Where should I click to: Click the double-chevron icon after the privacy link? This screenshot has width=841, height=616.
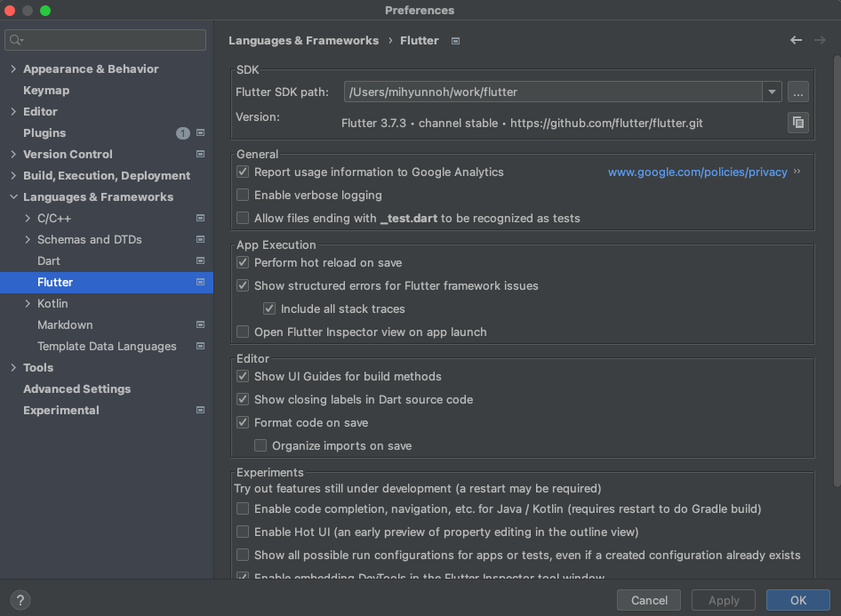tap(797, 172)
